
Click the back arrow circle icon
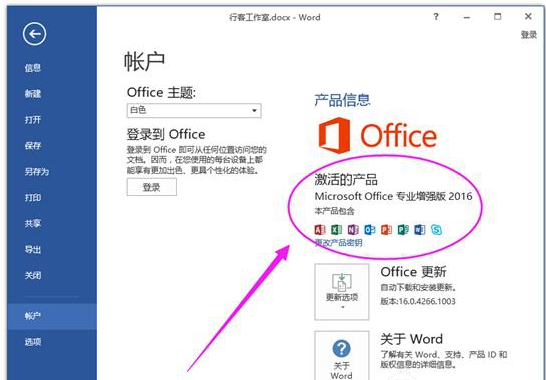[x=34, y=34]
